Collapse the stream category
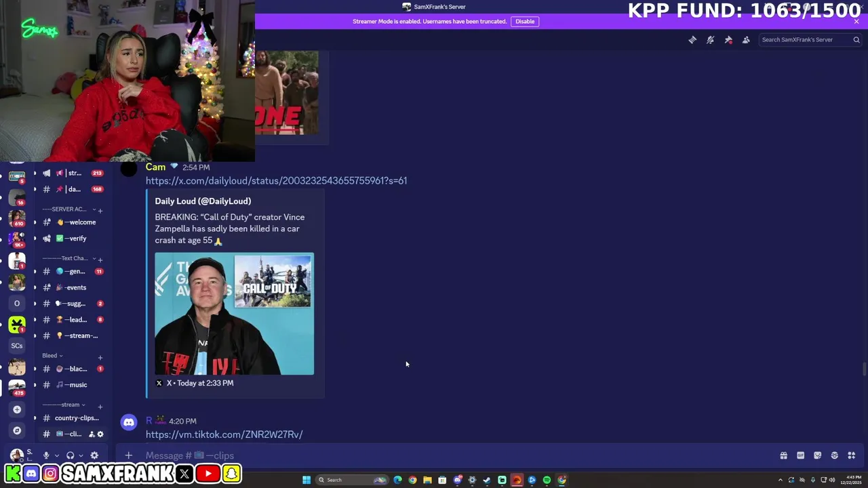 (64, 405)
